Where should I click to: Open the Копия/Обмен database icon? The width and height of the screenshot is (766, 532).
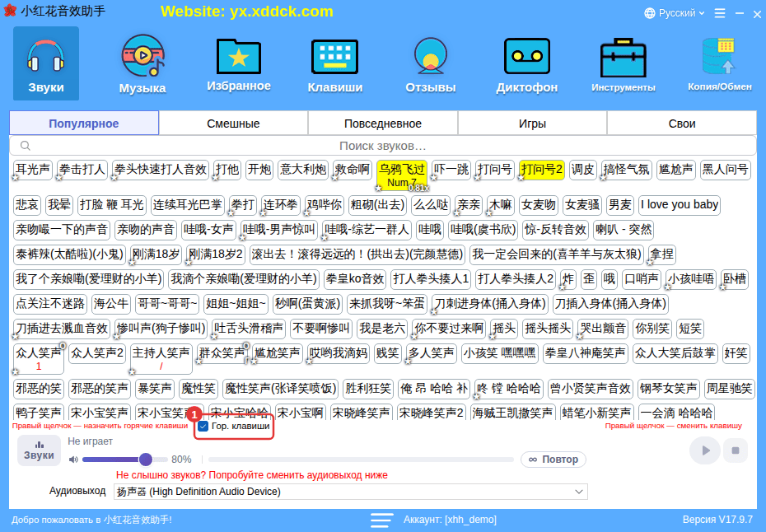(719, 57)
